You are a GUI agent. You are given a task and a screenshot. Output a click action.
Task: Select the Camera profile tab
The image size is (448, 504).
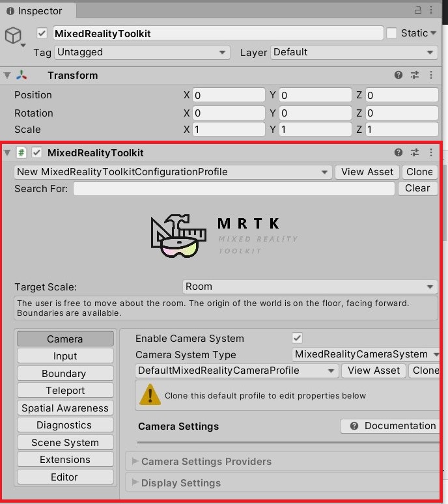click(x=65, y=339)
